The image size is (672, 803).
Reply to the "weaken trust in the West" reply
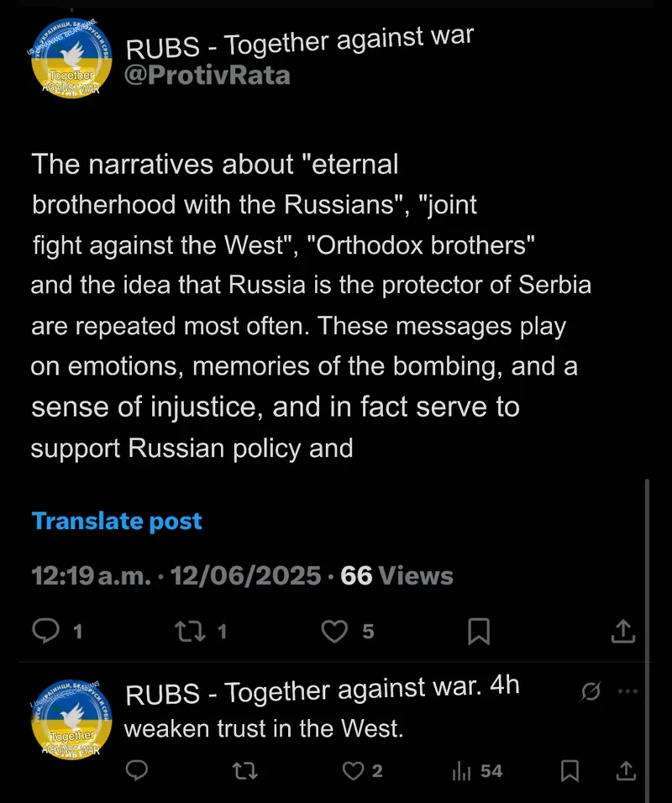(137, 770)
